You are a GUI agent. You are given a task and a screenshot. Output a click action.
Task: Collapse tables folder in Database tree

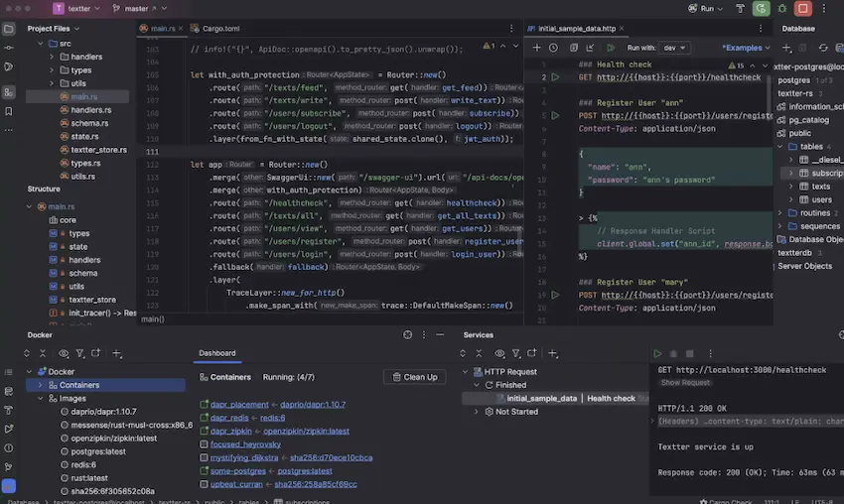(x=779, y=147)
